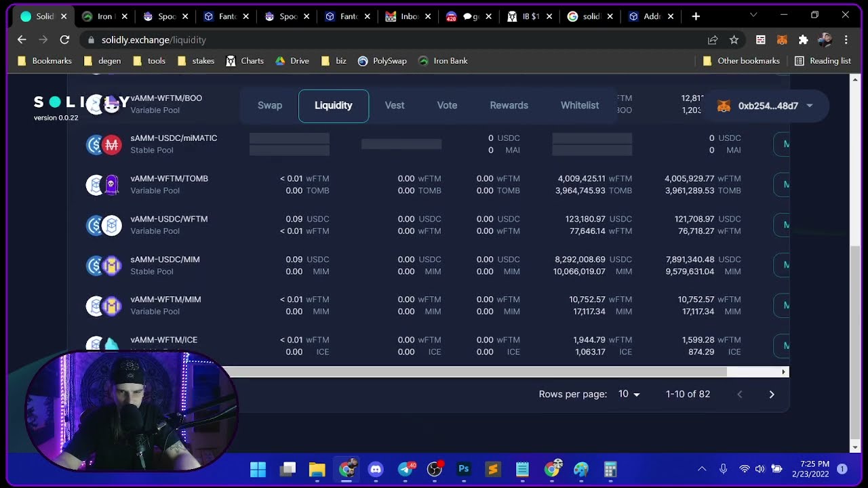The height and width of the screenshot is (488, 868).
Task: Open Other bookmarks folder
Action: tap(741, 61)
